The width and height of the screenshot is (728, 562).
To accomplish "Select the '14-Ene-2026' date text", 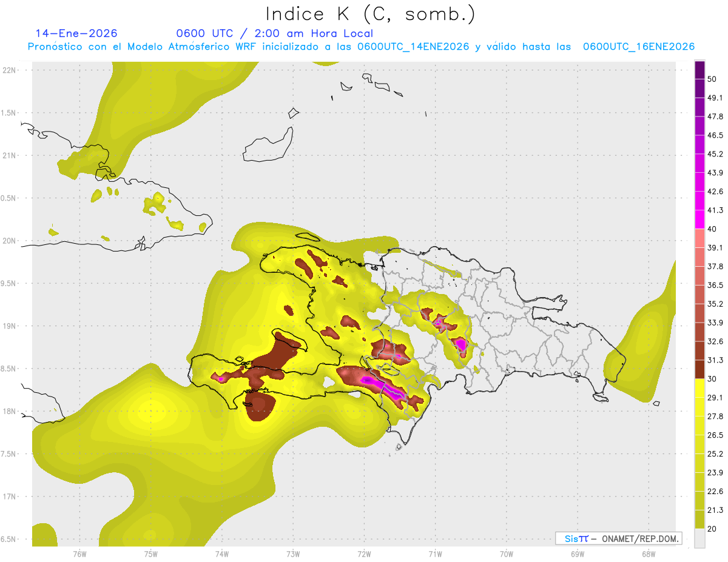I will pyautogui.click(x=76, y=33).
